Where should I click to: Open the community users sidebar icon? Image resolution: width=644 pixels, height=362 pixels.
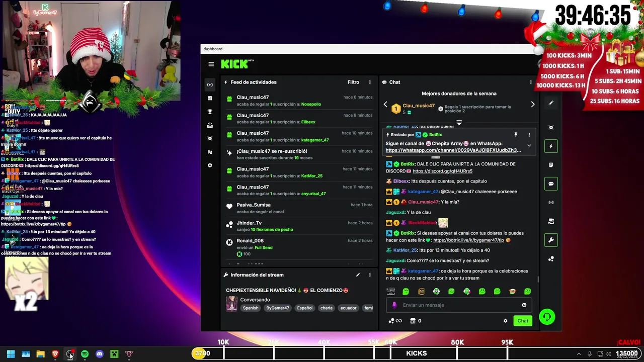[x=210, y=152]
